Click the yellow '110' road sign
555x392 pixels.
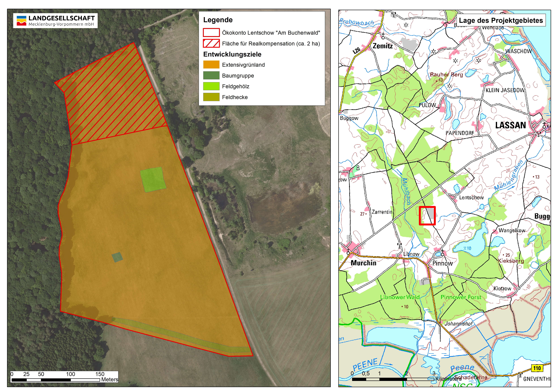tap(537, 368)
